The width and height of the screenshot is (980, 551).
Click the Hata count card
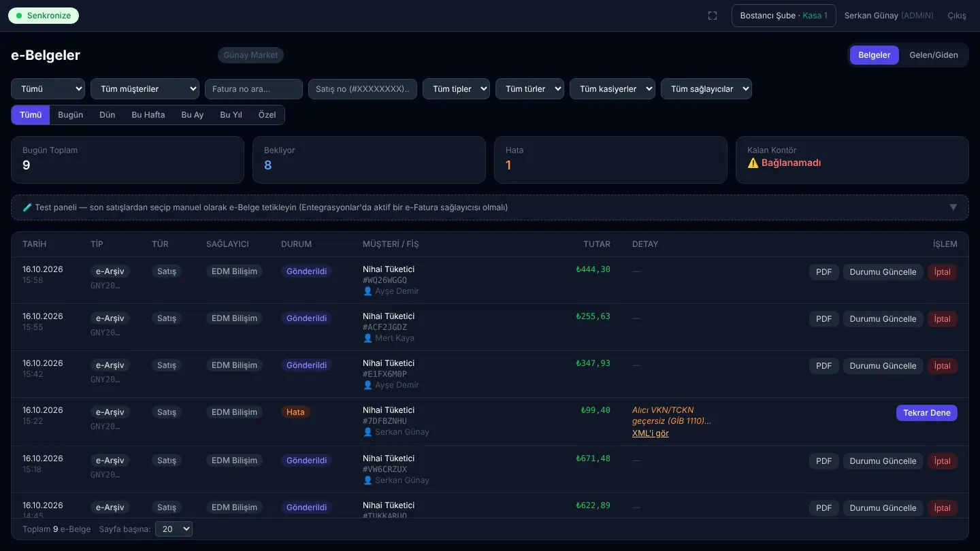point(610,160)
